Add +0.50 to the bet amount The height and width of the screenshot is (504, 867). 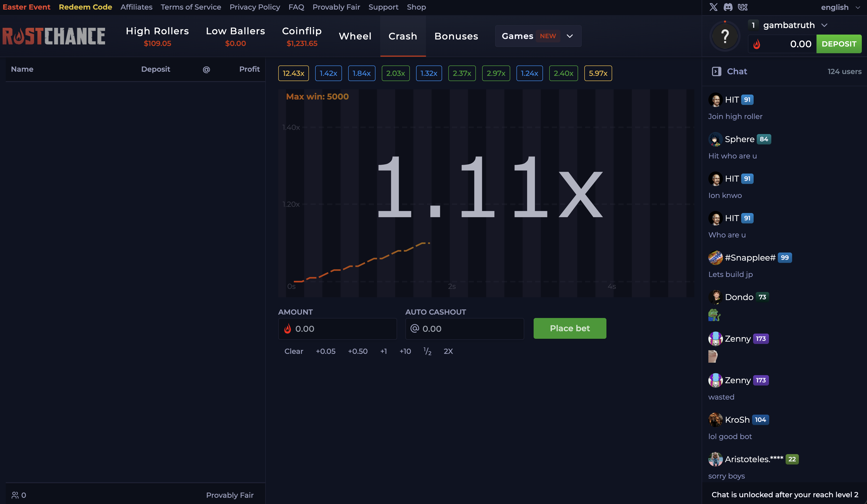tap(358, 351)
